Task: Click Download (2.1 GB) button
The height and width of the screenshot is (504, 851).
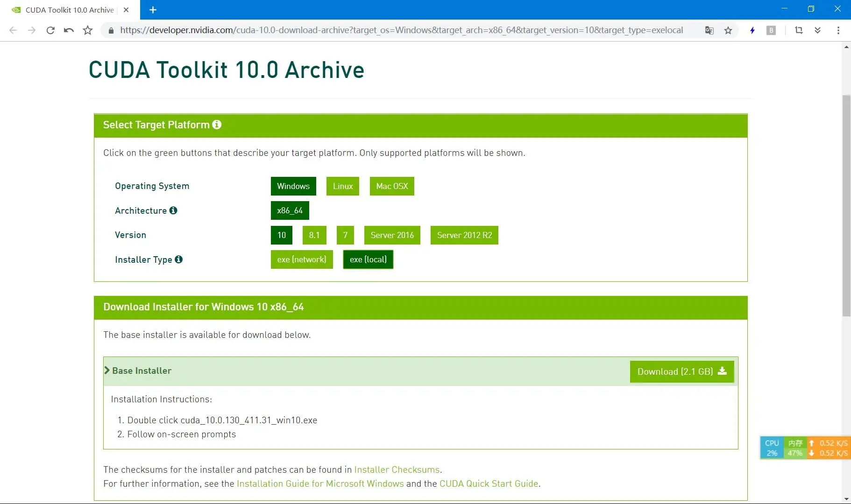Action: coord(682,371)
